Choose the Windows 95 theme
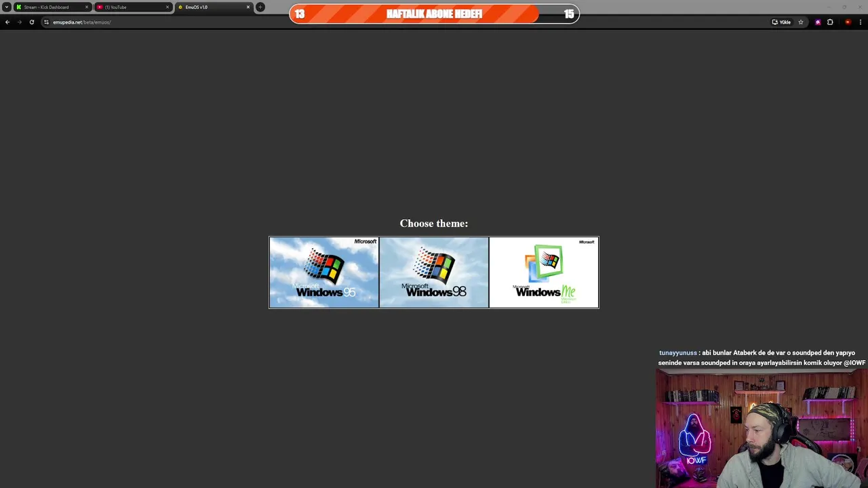The width and height of the screenshot is (868, 488). (324, 272)
